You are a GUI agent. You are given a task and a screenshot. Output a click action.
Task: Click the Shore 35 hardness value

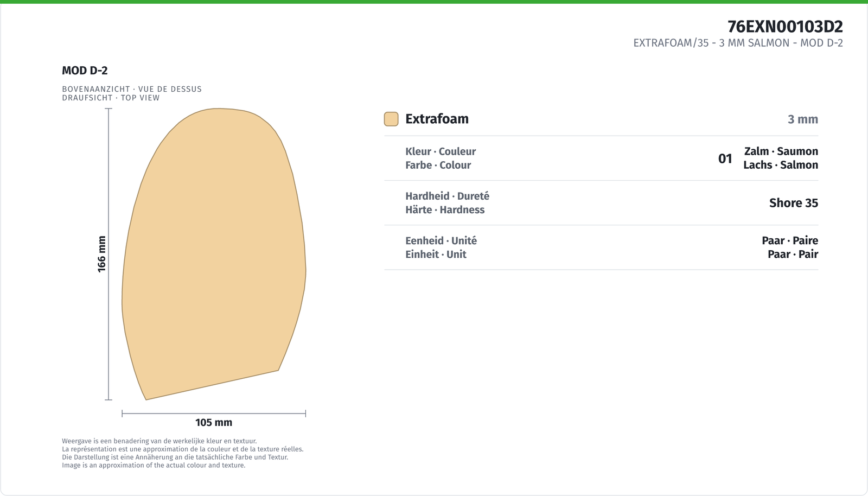coord(794,203)
